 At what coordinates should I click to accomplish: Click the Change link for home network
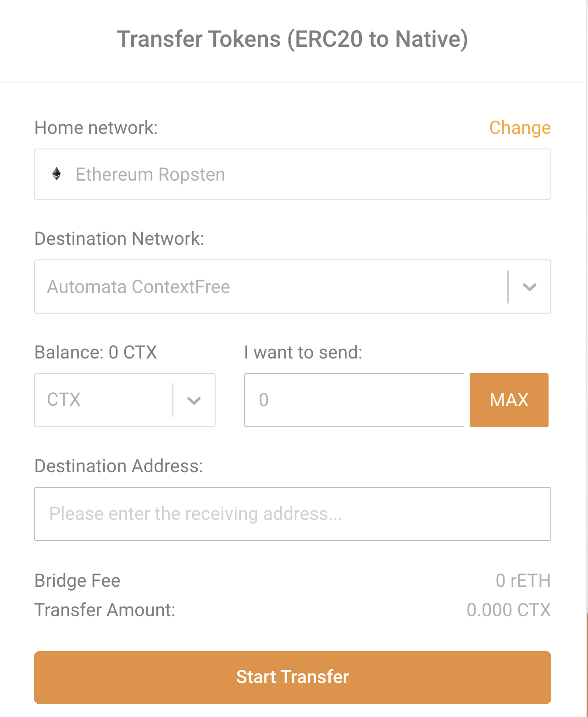[520, 127]
